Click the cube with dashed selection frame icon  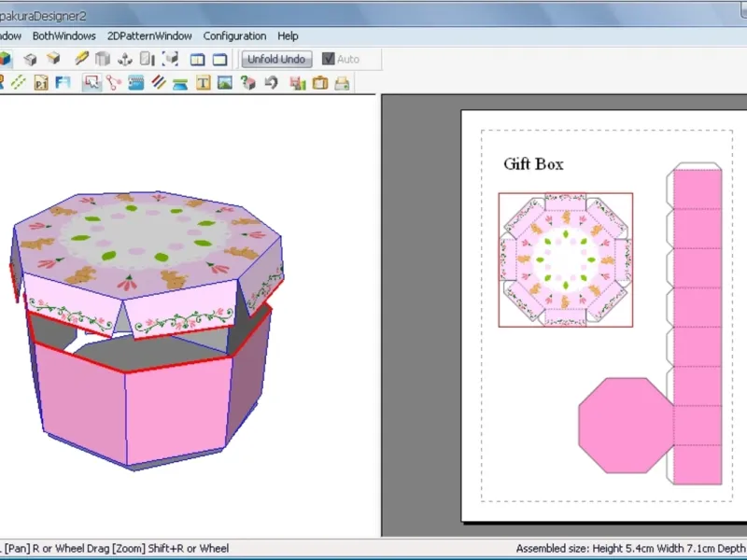pyautogui.click(x=171, y=59)
